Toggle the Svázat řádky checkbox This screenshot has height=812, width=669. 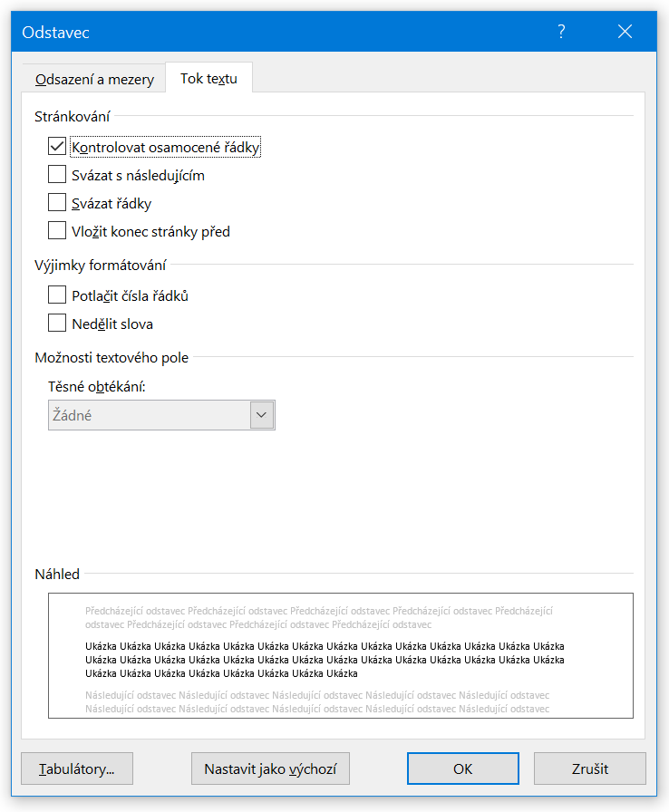pyautogui.click(x=57, y=203)
